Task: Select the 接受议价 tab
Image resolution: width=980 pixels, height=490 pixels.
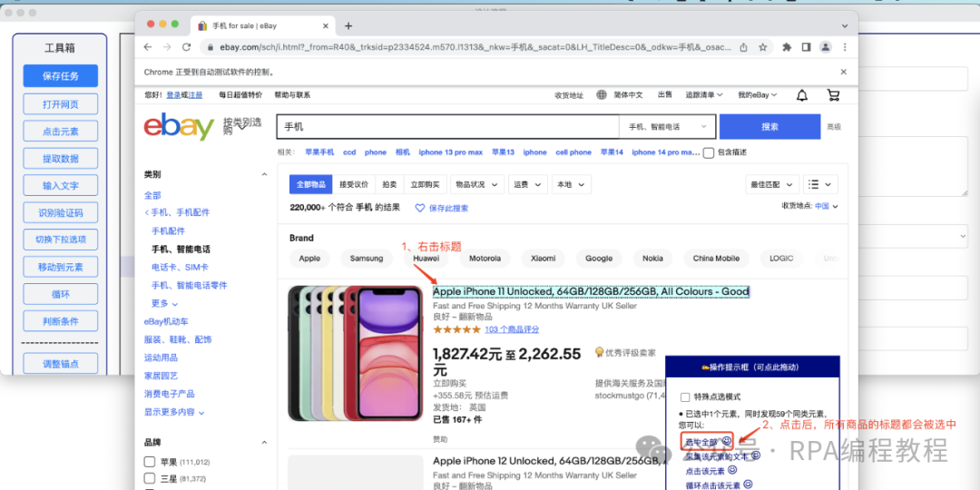Action: (x=354, y=184)
